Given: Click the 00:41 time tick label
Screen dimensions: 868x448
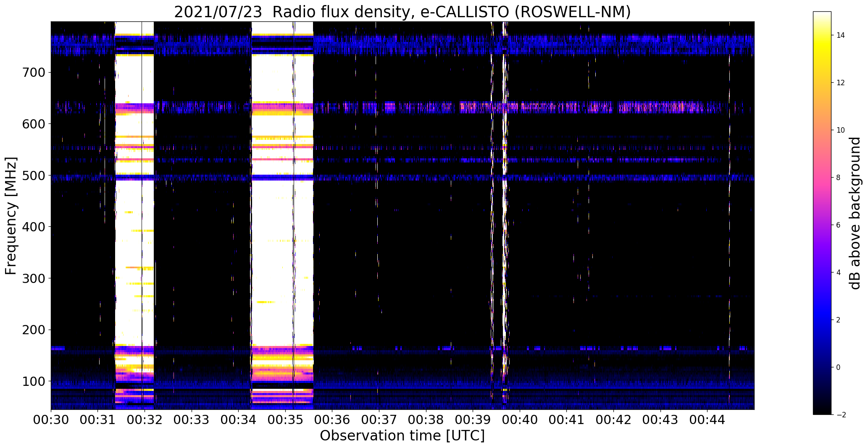Looking at the screenshot, I should tap(567, 420).
